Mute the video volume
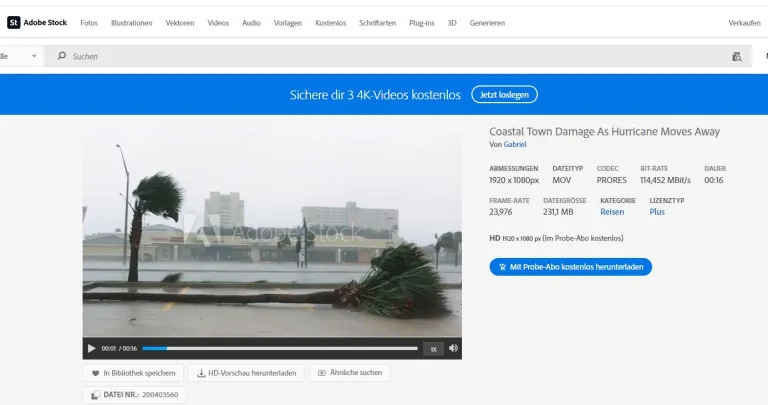This screenshot has width=768, height=405. click(454, 348)
